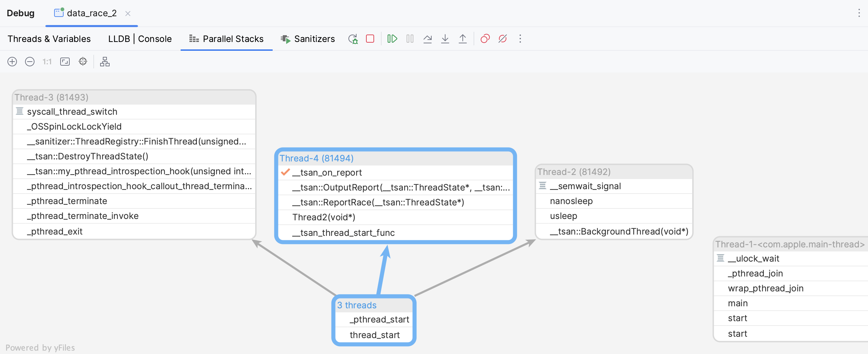Open View Breakpoints dialog

click(x=485, y=39)
